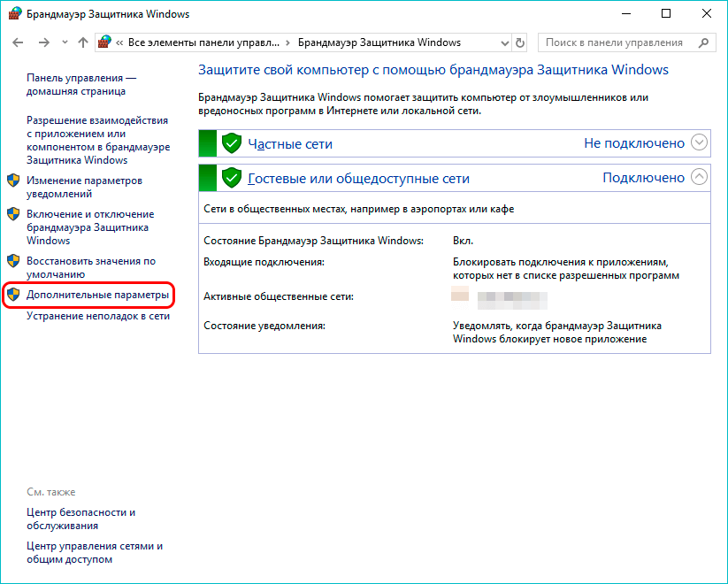The image size is (728, 584).
Task: Open 'Центр управления сетями и общим доступом'
Action: (x=95, y=552)
